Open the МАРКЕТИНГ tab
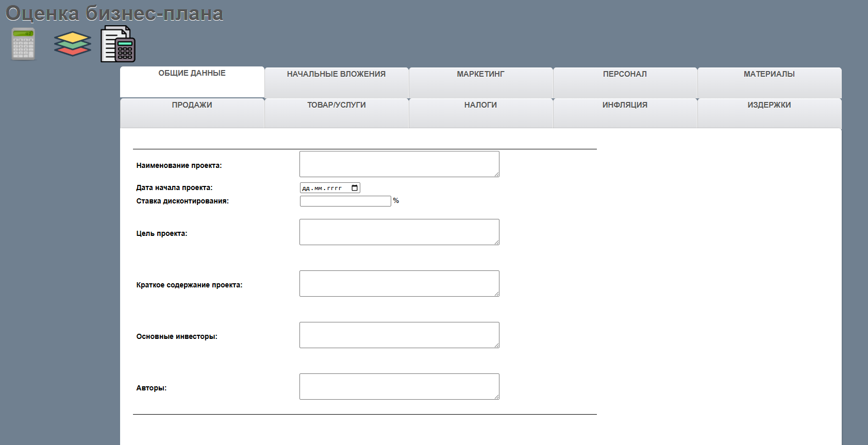 click(x=481, y=82)
